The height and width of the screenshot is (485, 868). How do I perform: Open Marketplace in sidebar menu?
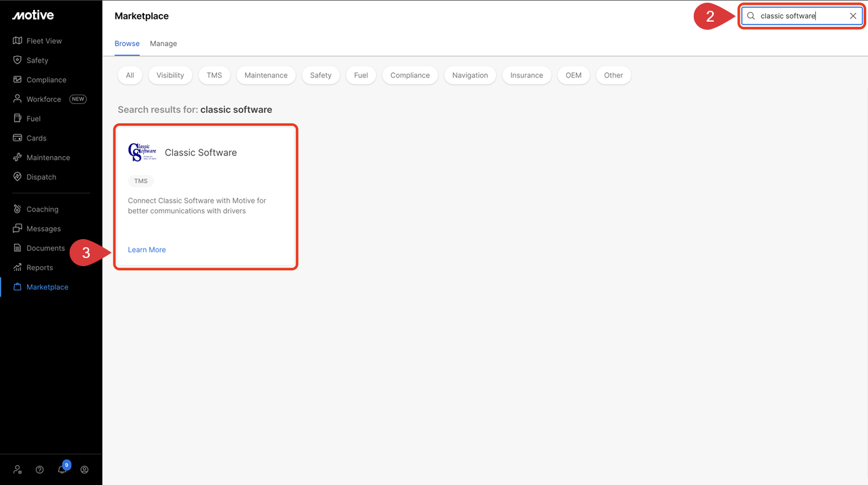pos(47,287)
